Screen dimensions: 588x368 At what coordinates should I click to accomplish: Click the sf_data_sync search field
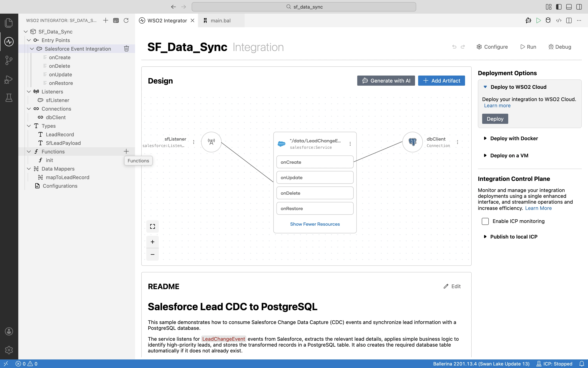click(x=304, y=7)
